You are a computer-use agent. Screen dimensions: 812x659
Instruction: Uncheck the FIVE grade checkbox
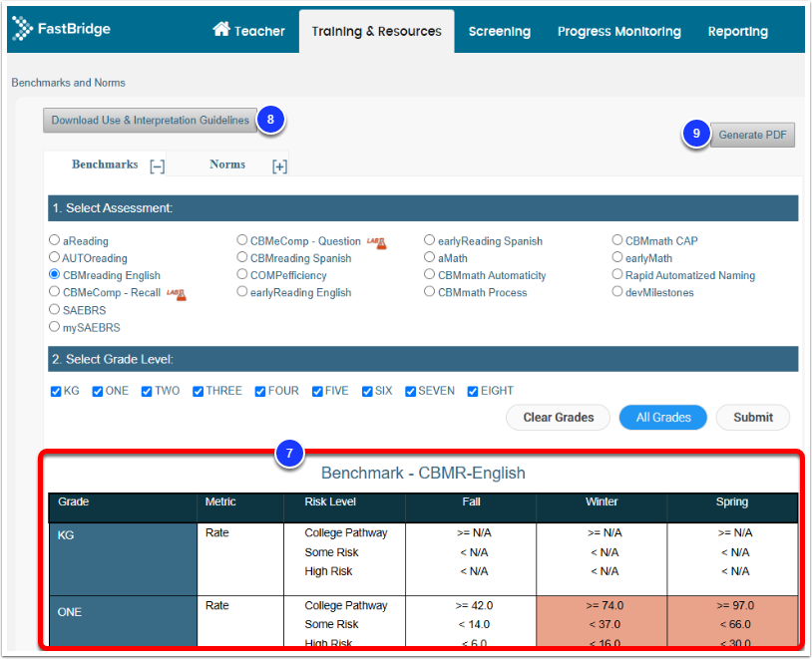317,392
